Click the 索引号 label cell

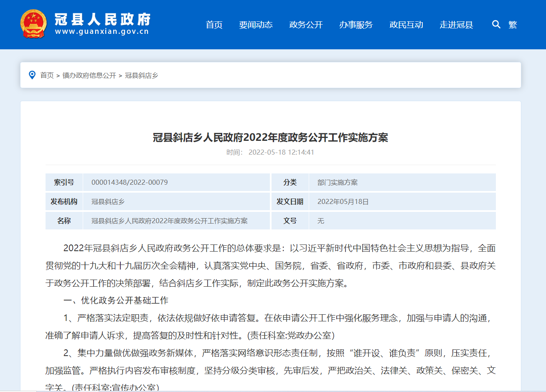[x=64, y=182]
